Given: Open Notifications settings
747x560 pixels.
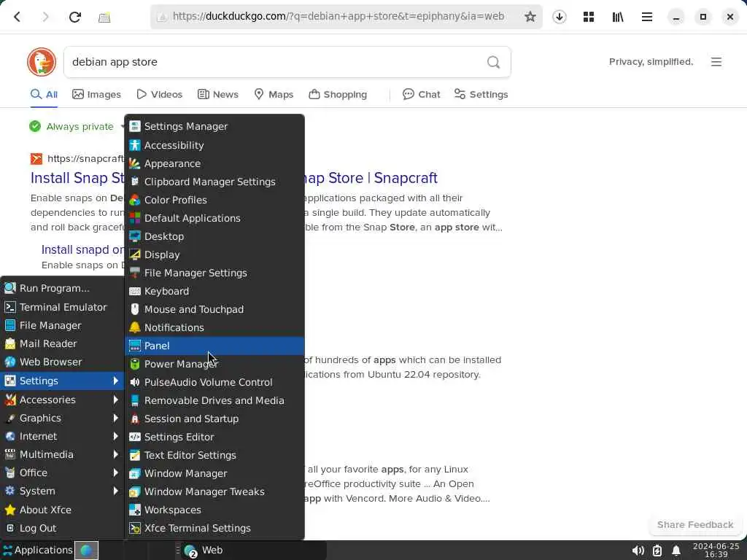Looking at the screenshot, I should [214, 327].
